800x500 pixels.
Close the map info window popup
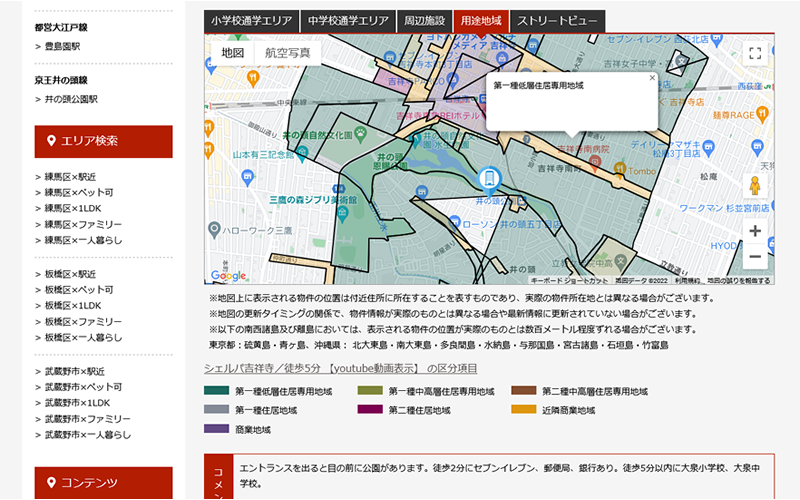(x=652, y=77)
